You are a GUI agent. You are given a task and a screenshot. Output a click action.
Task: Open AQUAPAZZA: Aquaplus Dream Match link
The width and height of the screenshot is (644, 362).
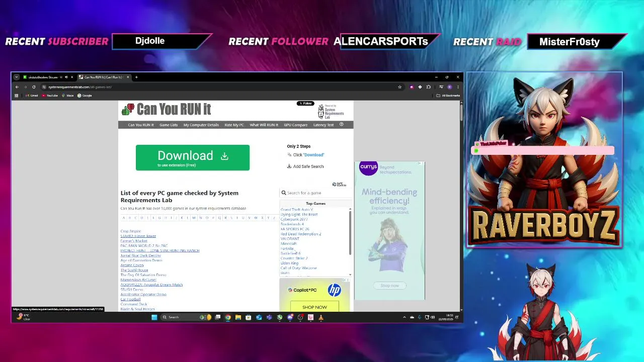click(x=151, y=285)
